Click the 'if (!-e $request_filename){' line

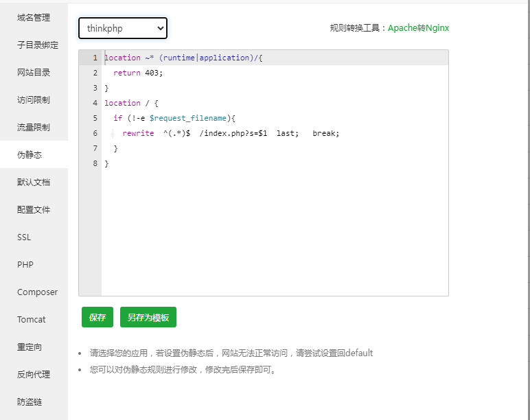click(x=174, y=118)
